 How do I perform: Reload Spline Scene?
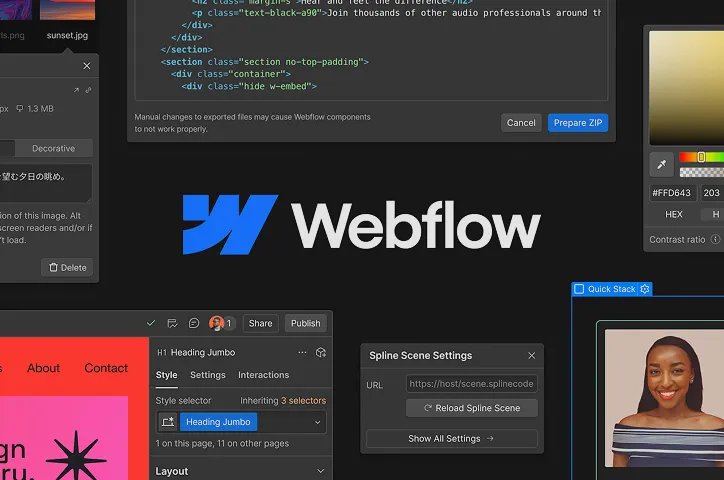[471, 408]
